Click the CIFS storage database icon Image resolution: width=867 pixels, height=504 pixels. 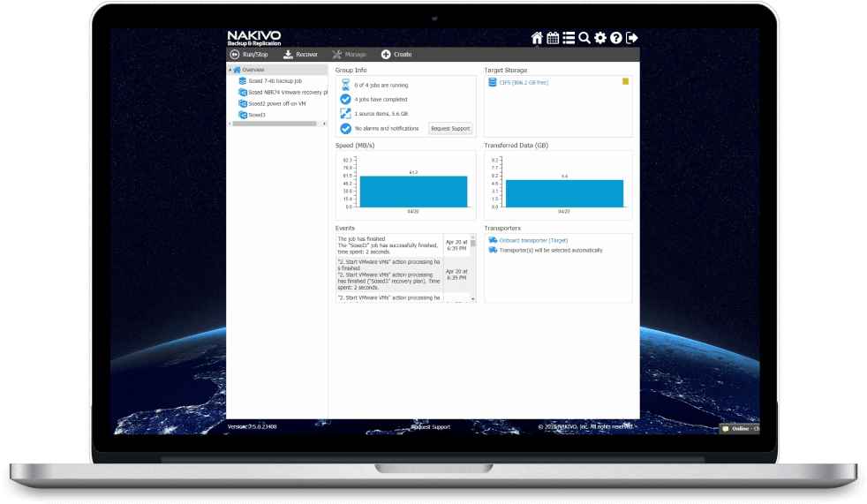[492, 82]
